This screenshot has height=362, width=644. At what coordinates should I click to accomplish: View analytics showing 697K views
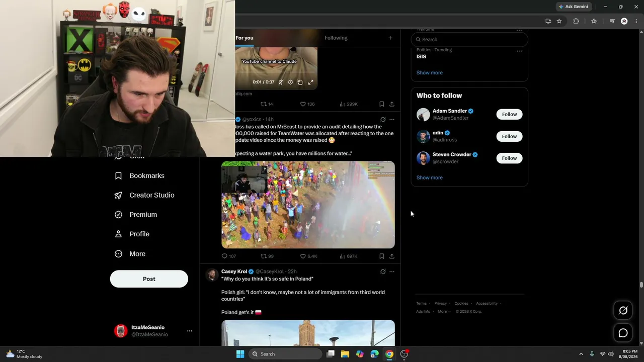349,256
